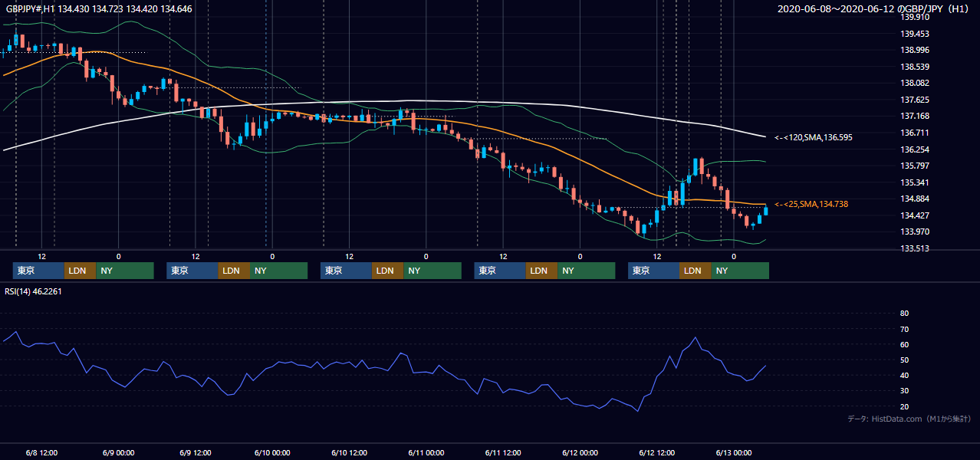Screen dimensions: 980x460
Task: Click the 東京 session box for 6/8
Action: [38, 271]
